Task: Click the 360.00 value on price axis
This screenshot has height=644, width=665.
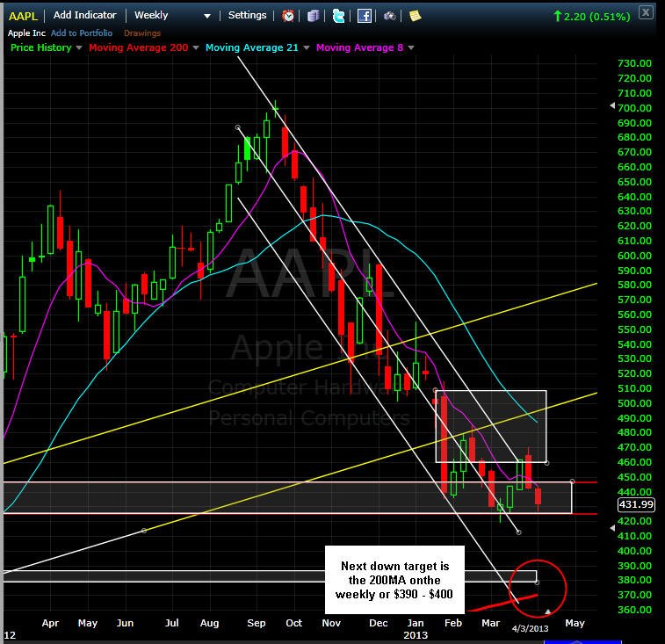Action: [634, 610]
